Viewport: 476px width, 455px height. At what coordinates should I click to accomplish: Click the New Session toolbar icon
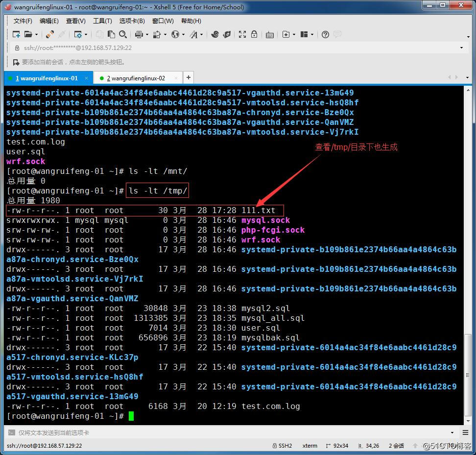click(x=16, y=34)
